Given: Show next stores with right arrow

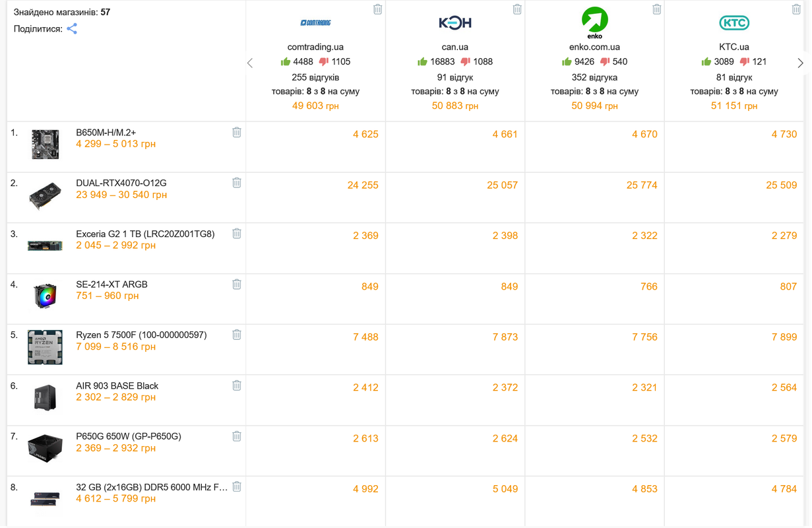Looking at the screenshot, I should (x=800, y=63).
